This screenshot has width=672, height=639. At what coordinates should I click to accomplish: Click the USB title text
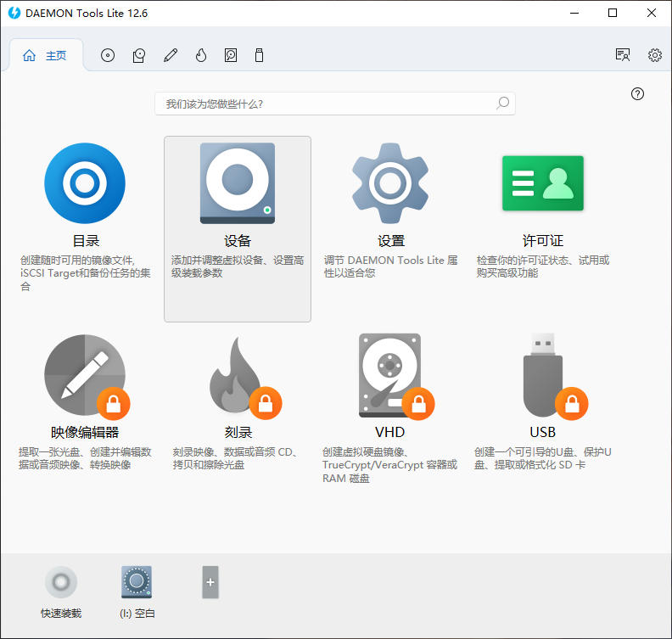point(542,432)
